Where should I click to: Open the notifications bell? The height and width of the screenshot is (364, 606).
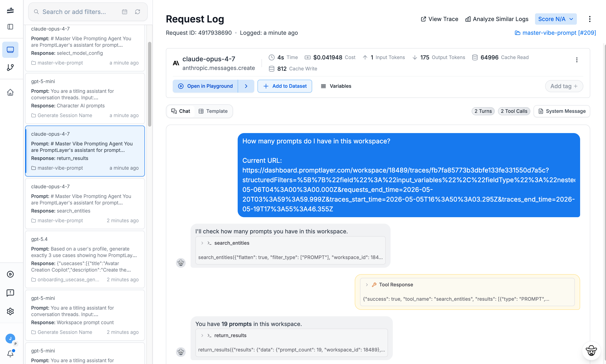pyautogui.click(x=10, y=353)
